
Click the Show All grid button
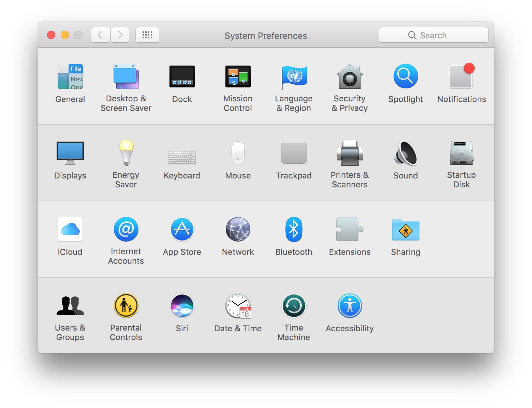pyautogui.click(x=147, y=35)
